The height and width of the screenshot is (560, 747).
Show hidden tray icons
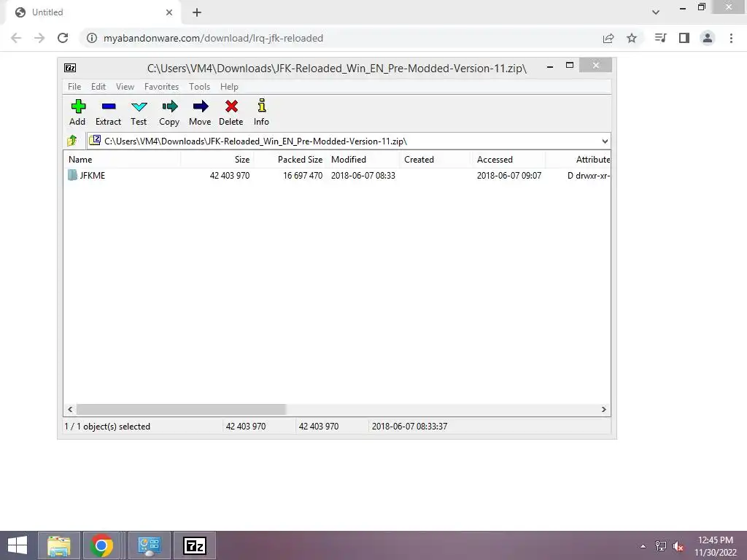(643, 546)
